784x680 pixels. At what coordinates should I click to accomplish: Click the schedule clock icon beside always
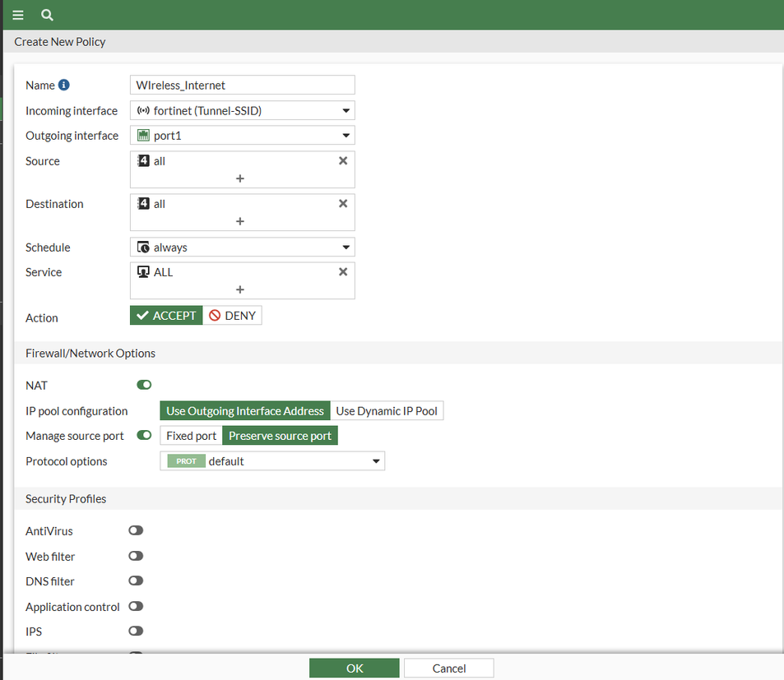[x=143, y=247]
